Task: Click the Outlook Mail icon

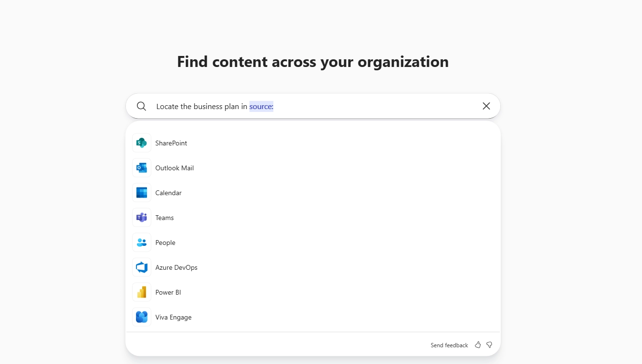Action: tap(141, 167)
